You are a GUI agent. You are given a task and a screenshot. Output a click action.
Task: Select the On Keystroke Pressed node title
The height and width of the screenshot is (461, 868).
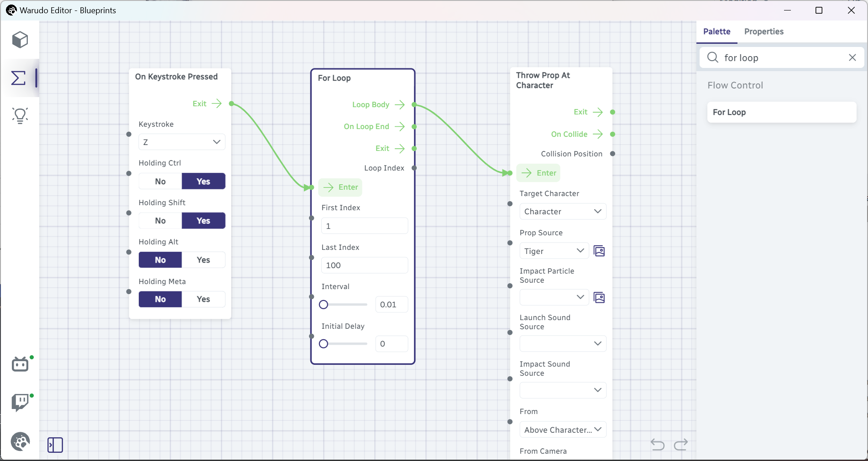(176, 77)
